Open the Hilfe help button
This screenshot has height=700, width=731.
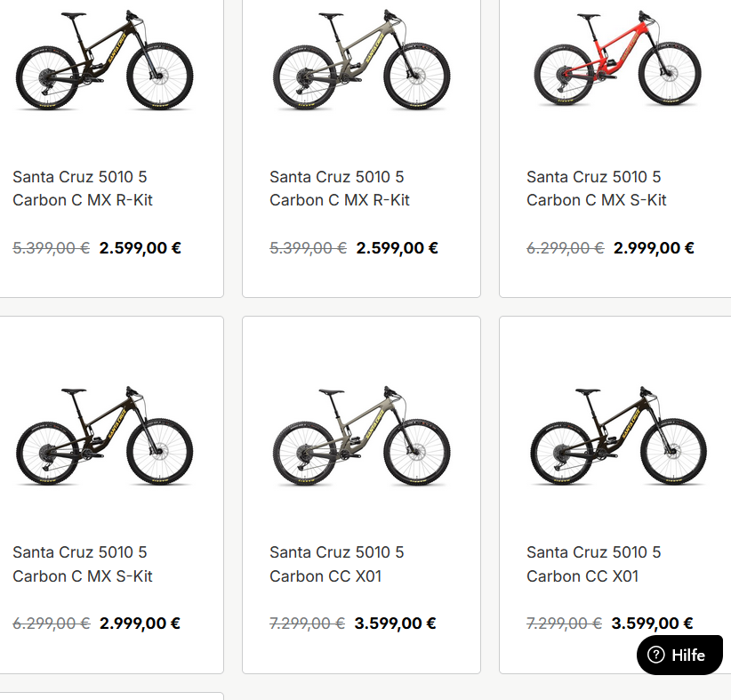point(679,656)
